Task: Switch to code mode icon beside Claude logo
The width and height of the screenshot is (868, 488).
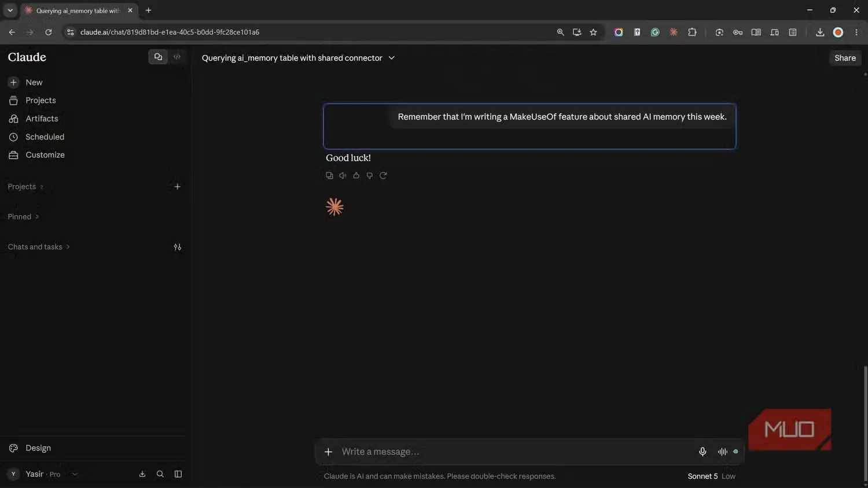Action: (177, 57)
